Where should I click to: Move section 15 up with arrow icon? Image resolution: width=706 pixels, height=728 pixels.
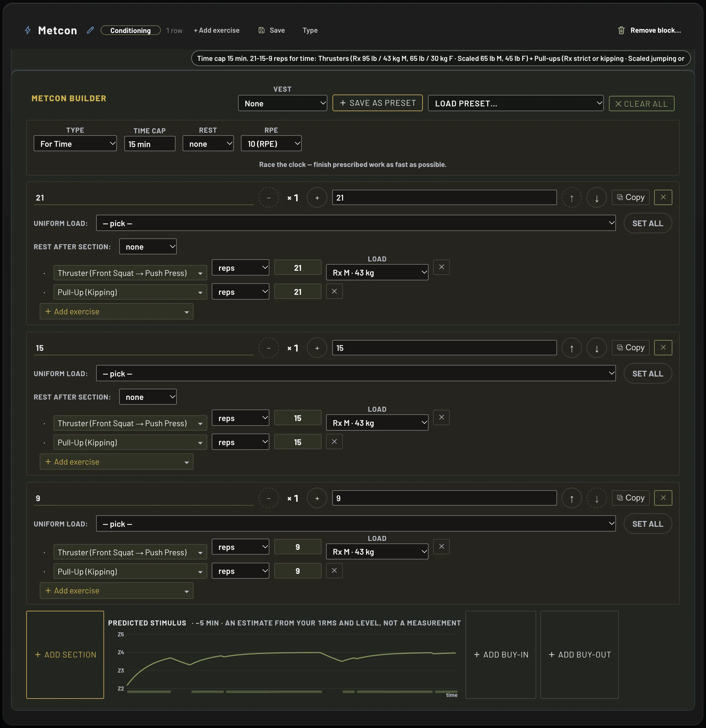click(571, 348)
